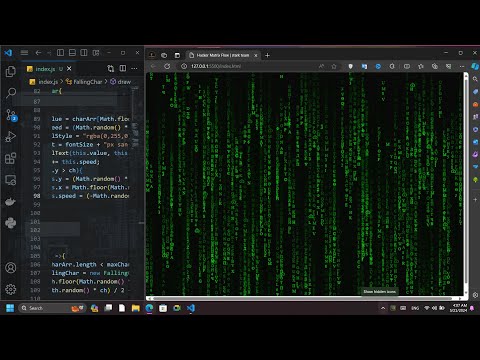Viewport: 480px width, 360px height.
Task: Open the Python extension view
Action: click(11, 223)
